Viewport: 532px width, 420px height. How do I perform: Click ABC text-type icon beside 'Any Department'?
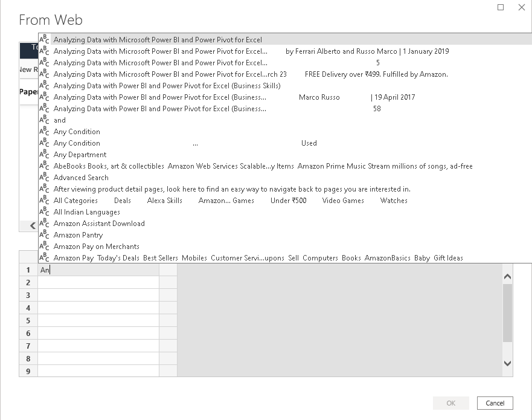coord(44,154)
